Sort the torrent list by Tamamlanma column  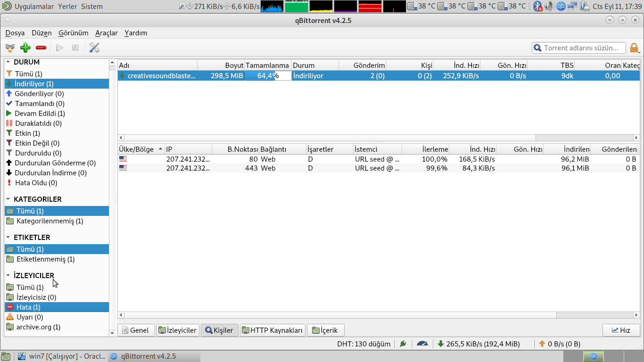pyautogui.click(x=268, y=66)
